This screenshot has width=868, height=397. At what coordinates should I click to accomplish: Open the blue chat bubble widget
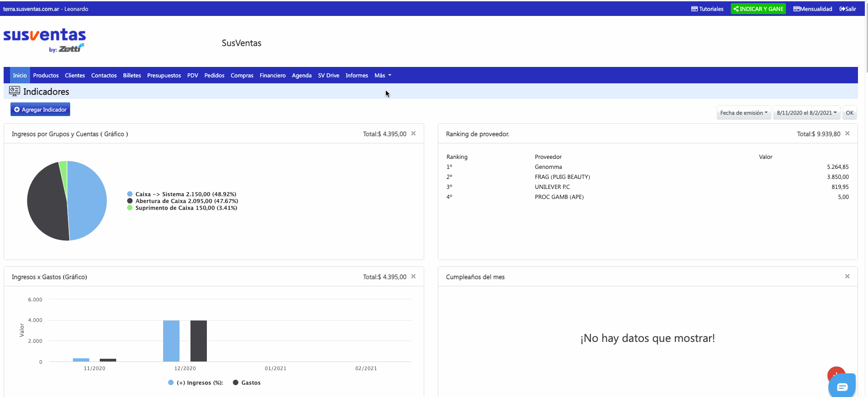tap(842, 386)
